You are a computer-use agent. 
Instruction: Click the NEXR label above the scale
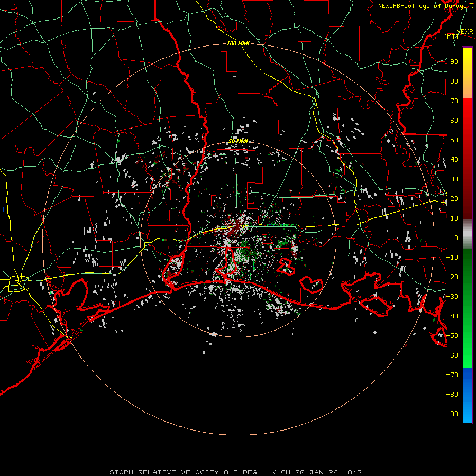click(x=465, y=32)
